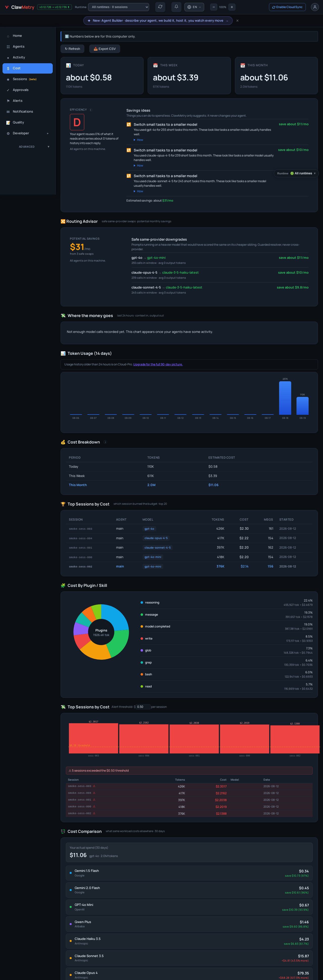The width and height of the screenshot is (323, 980).
Task: Open the floating Runtime All runtimes selector
Action: click(296, 173)
